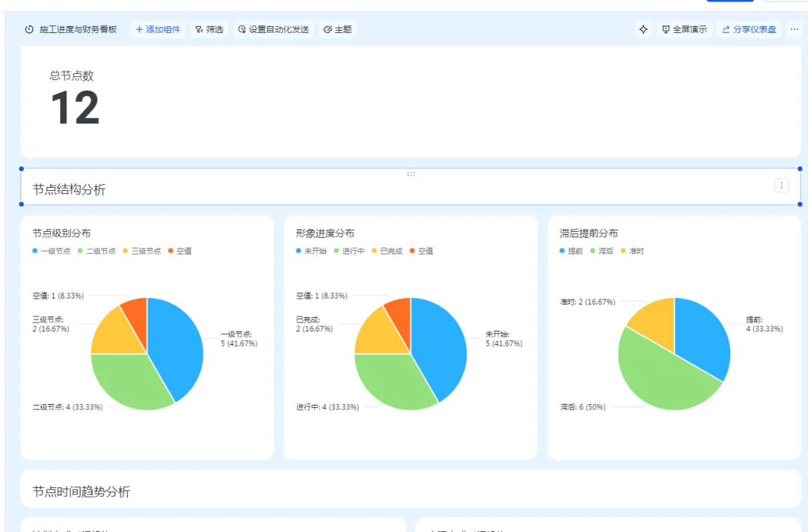
Task: Toggle 二级节点 legend item
Action: [97, 251]
